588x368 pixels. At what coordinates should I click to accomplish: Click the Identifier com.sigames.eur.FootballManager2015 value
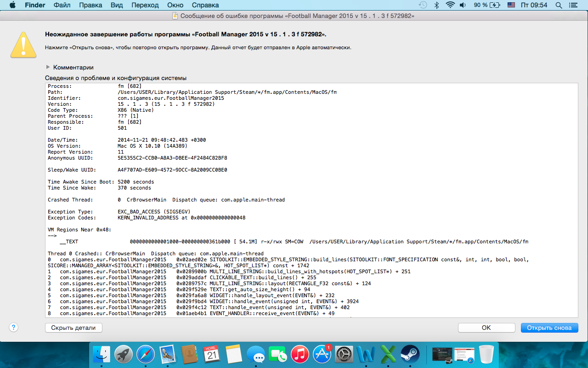tap(171, 98)
